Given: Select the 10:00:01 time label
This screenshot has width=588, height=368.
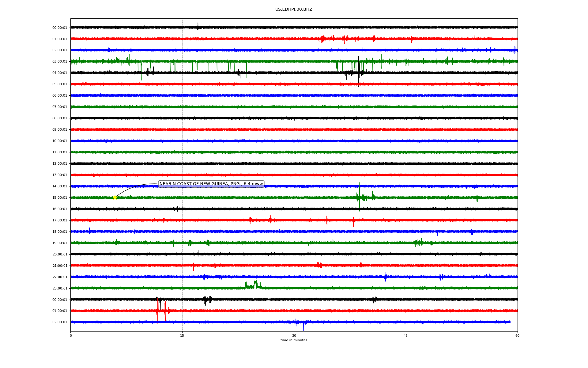Looking at the screenshot, I should pos(60,141).
